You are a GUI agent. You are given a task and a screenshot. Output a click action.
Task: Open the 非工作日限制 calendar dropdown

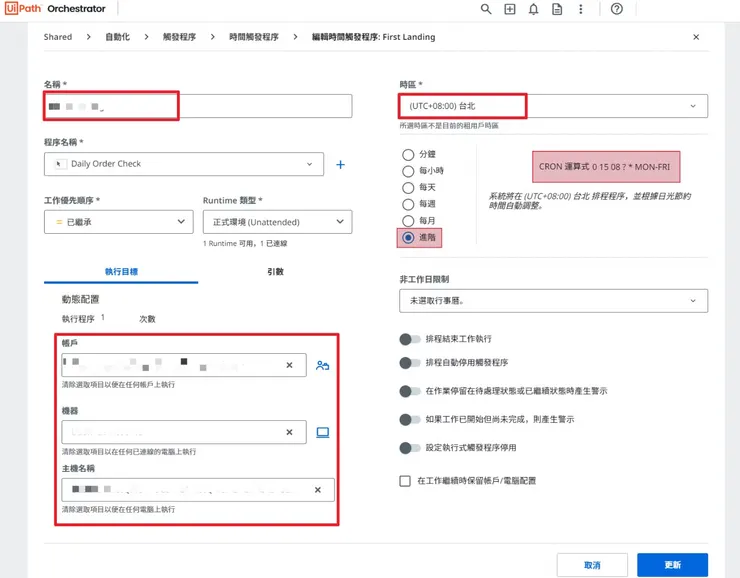pyautogui.click(x=554, y=301)
